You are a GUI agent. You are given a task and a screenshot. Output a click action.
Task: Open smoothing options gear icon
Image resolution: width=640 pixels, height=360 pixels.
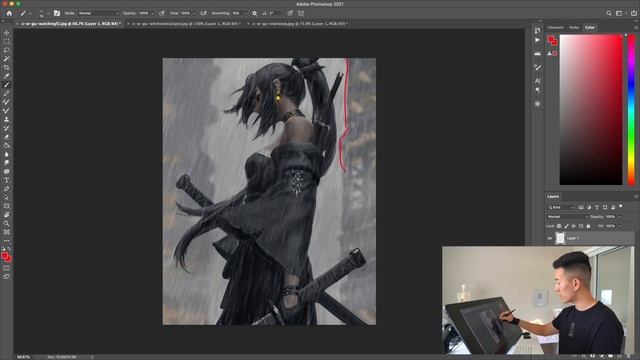point(254,13)
